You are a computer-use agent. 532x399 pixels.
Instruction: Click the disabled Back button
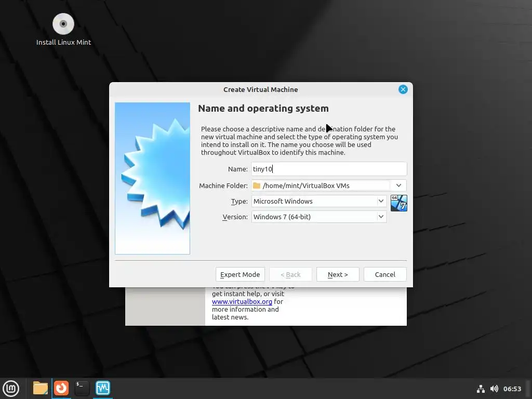coord(290,274)
